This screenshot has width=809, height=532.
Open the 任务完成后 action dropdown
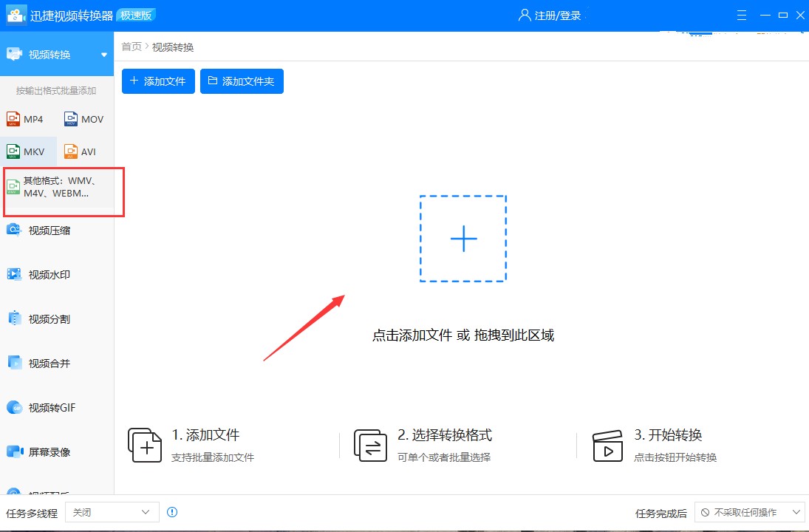pyautogui.click(x=749, y=511)
